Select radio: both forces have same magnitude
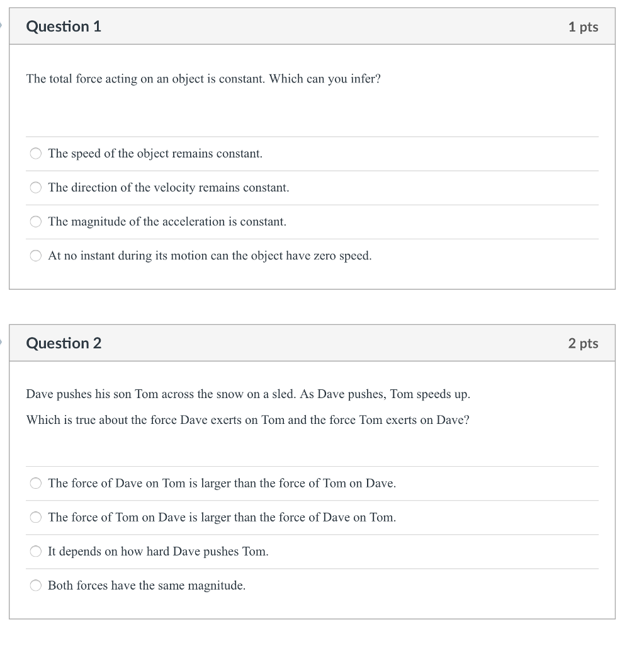 pyautogui.click(x=36, y=585)
